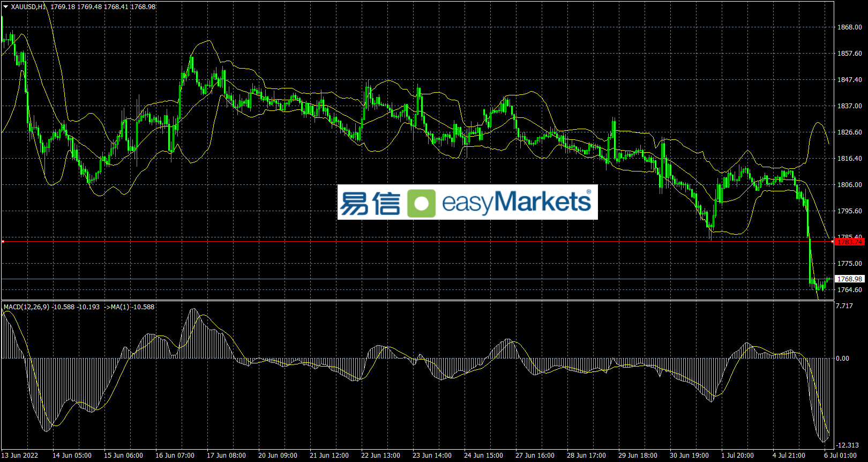Click the 30 Jun 19:00 time label
This screenshot has width=868, height=462.
(689, 456)
